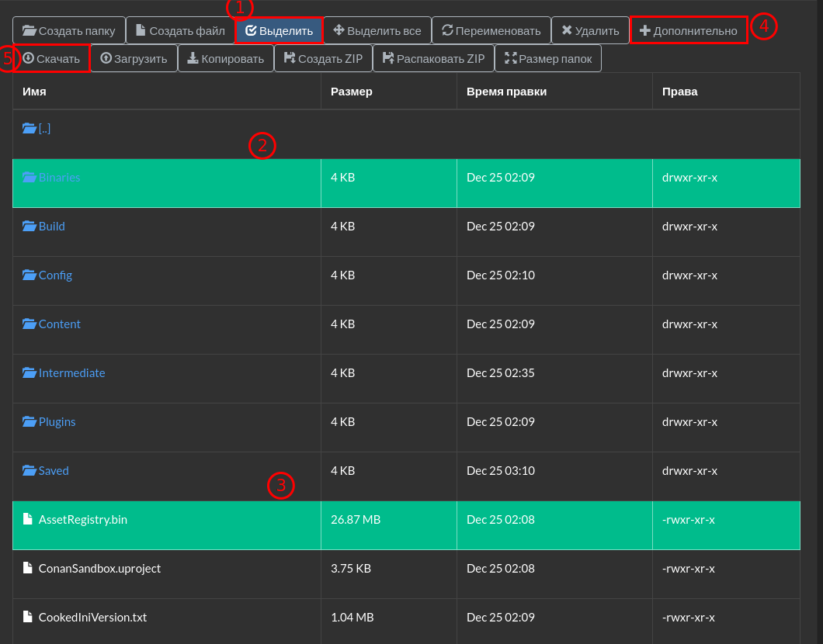Click the Saved folder icon
The width and height of the screenshot is (823, 644).
pyautogui.click(x=29, y=470)
